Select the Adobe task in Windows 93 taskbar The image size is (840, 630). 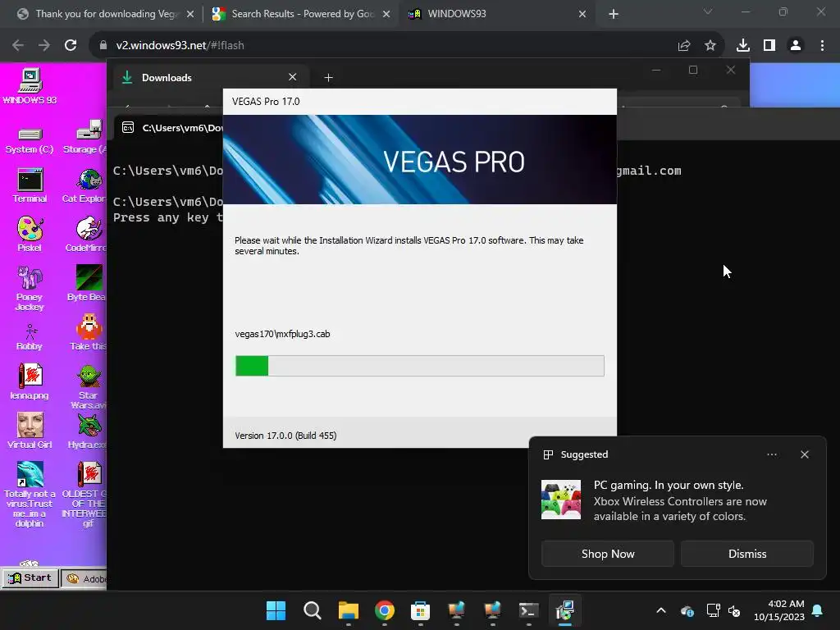[84, 578]
